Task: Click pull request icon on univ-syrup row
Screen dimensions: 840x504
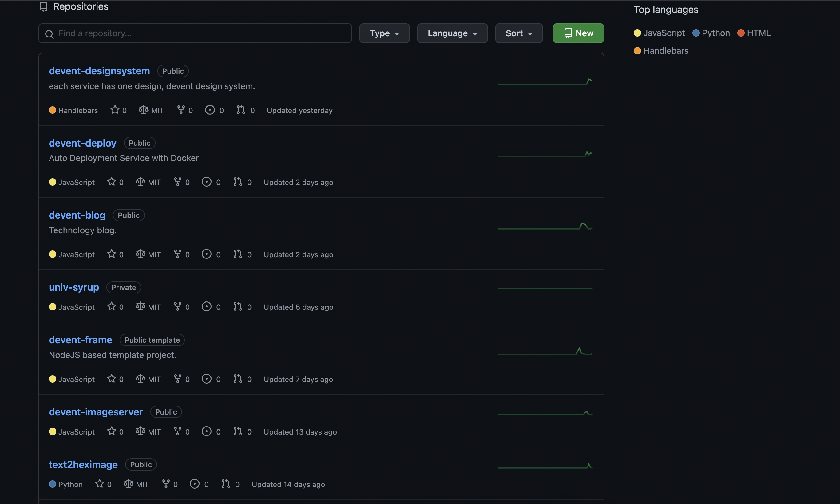Action: click(238, 306)
